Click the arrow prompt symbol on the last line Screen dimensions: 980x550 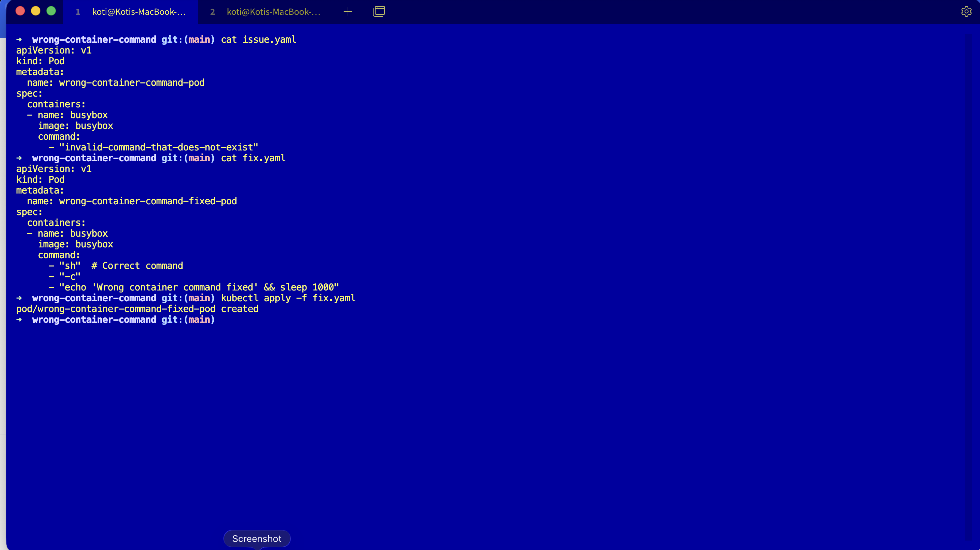20,320
